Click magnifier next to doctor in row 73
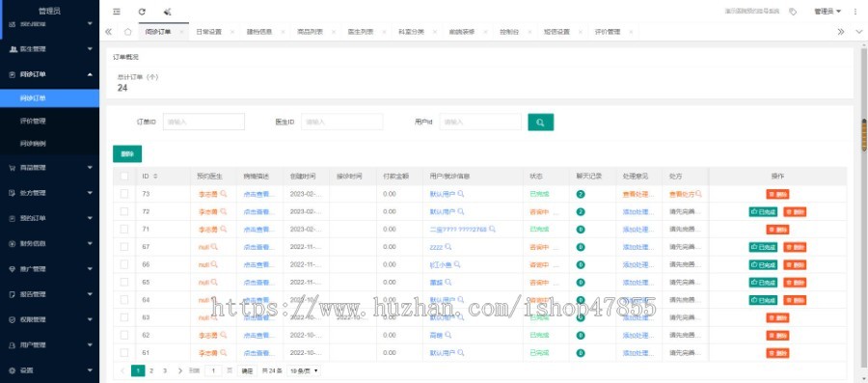Screen dimensions: 868x383 224,194
